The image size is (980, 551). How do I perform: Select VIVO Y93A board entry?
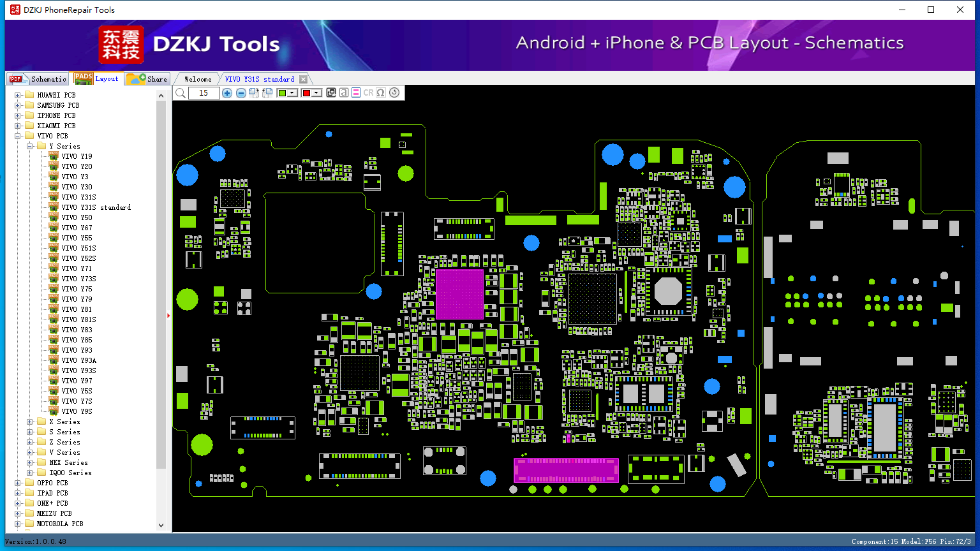(x=78, y=360)
